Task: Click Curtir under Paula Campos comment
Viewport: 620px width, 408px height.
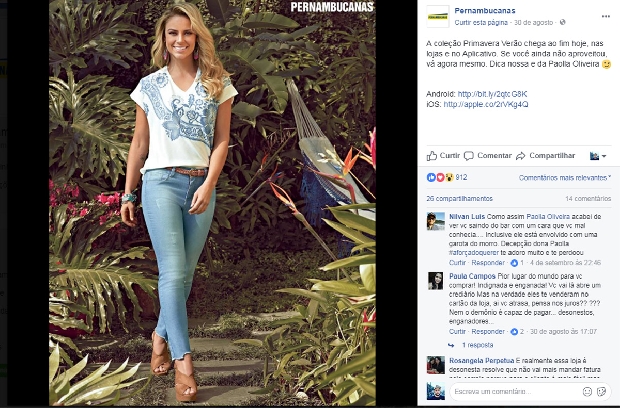Action: coord(457,332)
